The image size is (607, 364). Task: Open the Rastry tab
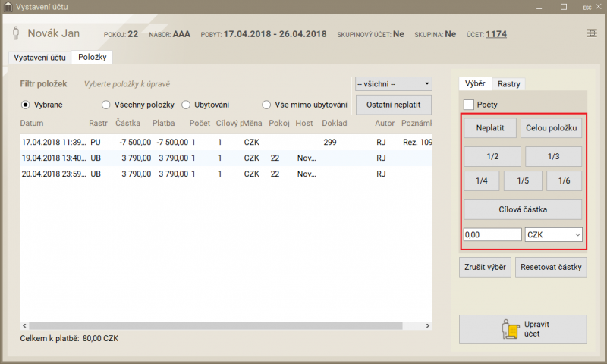(508, 83)
